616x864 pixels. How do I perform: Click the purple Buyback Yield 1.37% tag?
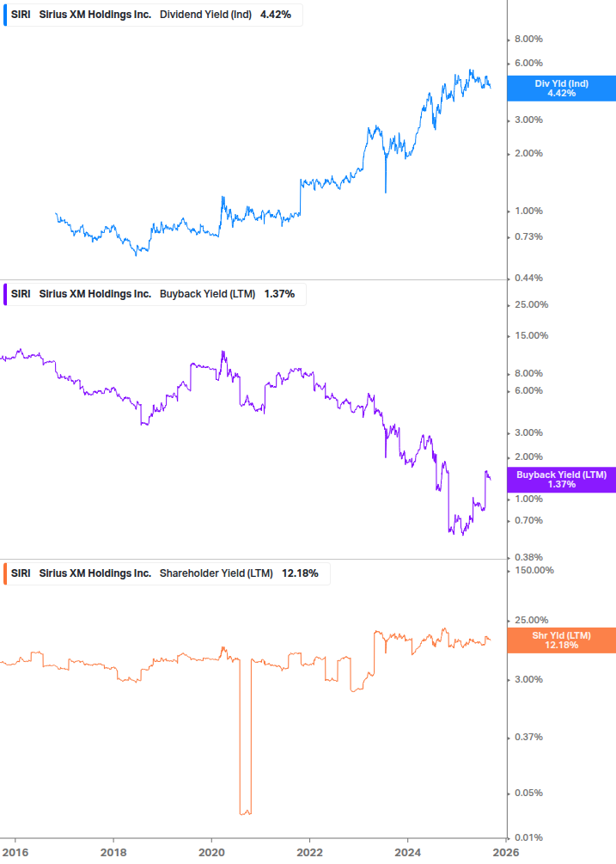[562, 480]
